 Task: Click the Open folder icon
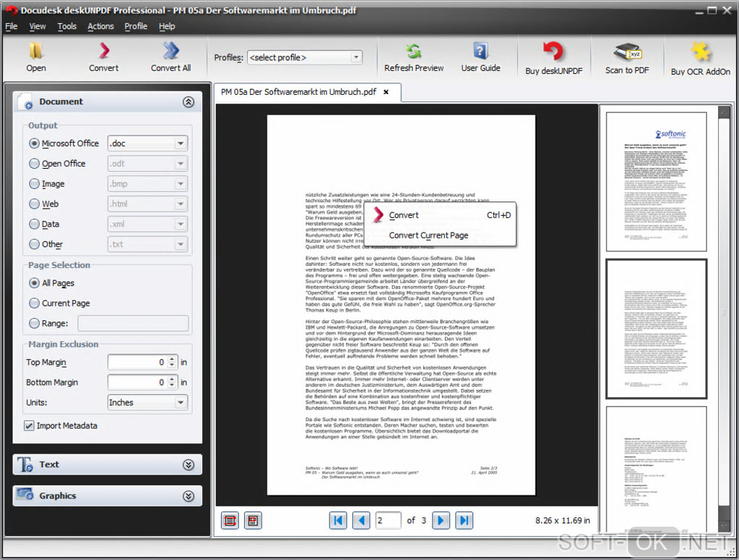point(36,51)
